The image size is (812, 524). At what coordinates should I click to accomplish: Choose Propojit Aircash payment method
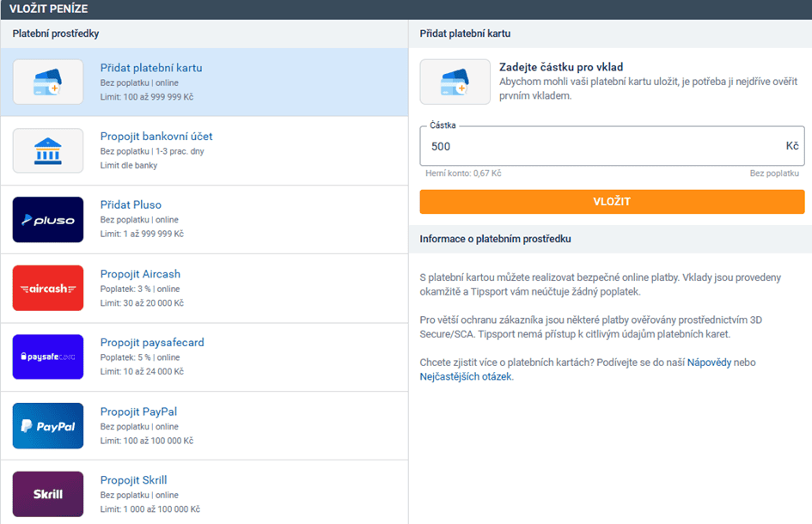(x=140, y=274)
